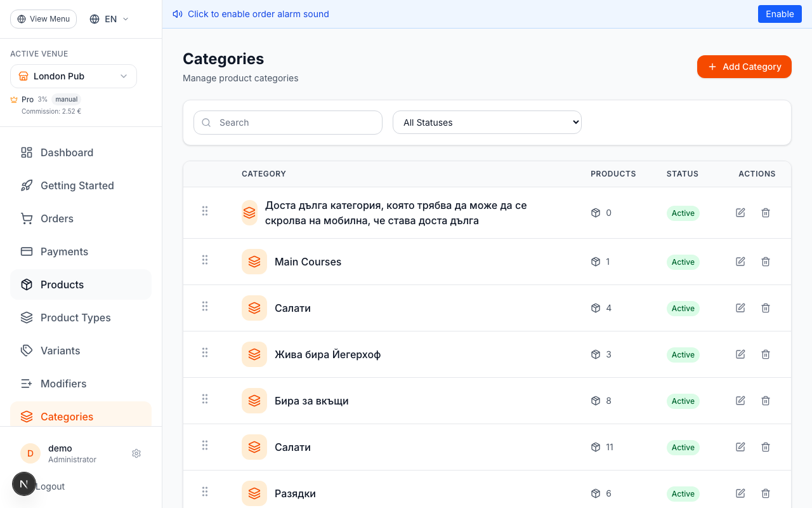Open Product Types from the sidebar

tap(75, 317)
